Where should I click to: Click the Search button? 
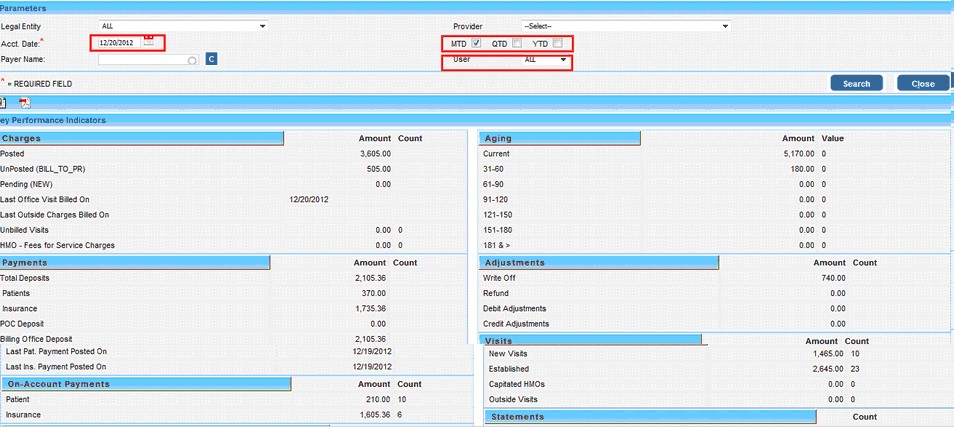tap(856, 83)
